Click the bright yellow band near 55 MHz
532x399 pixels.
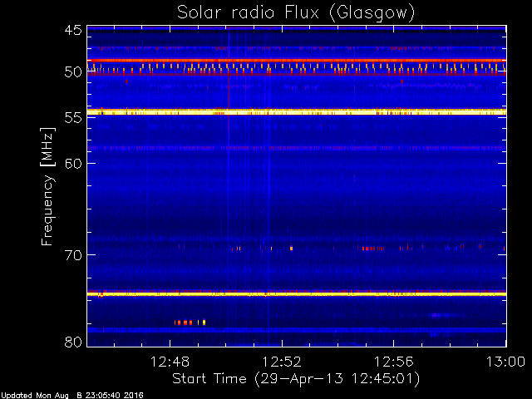297,112
